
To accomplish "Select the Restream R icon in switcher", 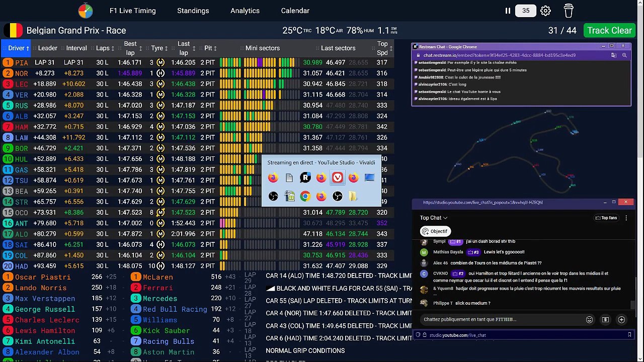I will pos(305,177).
